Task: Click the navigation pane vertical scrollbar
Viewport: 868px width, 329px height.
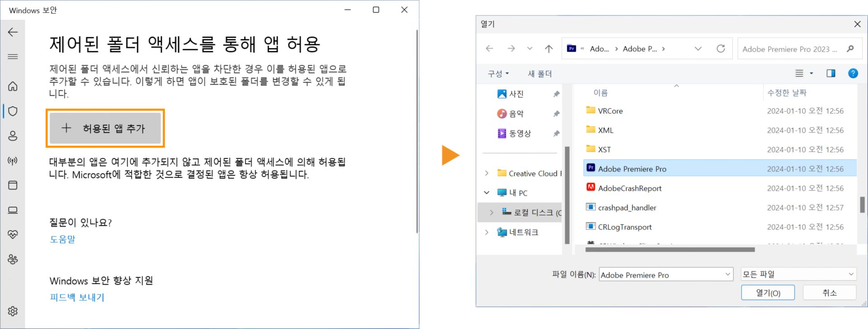Action: pyautogui.click(x=567, y=195)
